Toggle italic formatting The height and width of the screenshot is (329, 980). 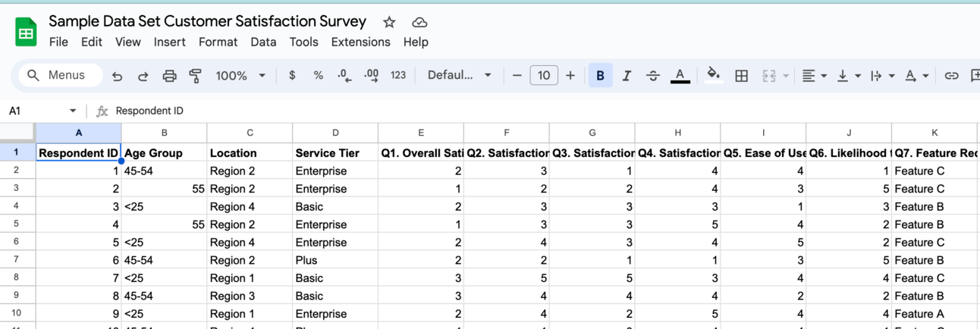[x=627, y=76]
